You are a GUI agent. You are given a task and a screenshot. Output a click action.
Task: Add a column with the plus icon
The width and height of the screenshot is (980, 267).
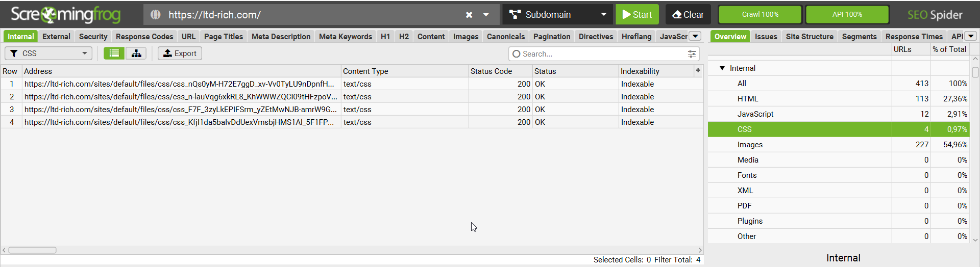pos(698,71)
